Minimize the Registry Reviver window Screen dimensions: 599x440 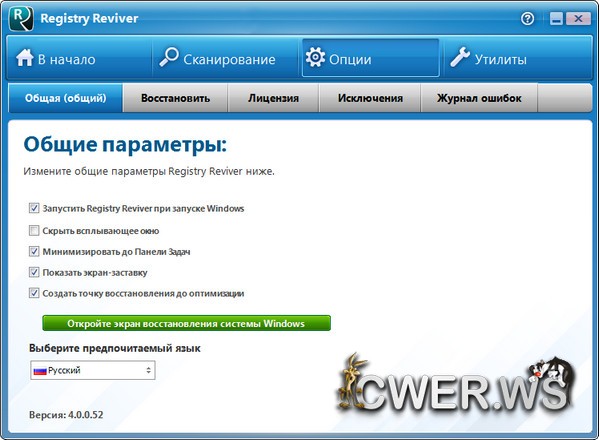[556, 19]
